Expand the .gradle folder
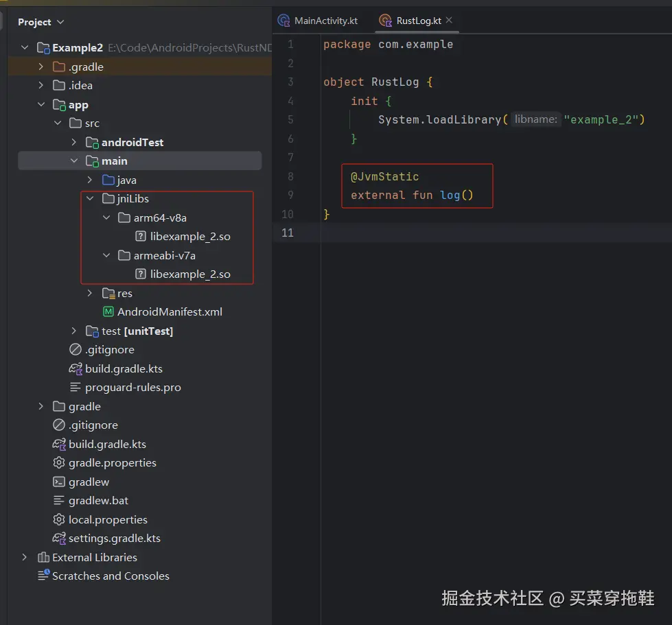Image resolution: width=672 pixels, height=625 pixels. 41,67
